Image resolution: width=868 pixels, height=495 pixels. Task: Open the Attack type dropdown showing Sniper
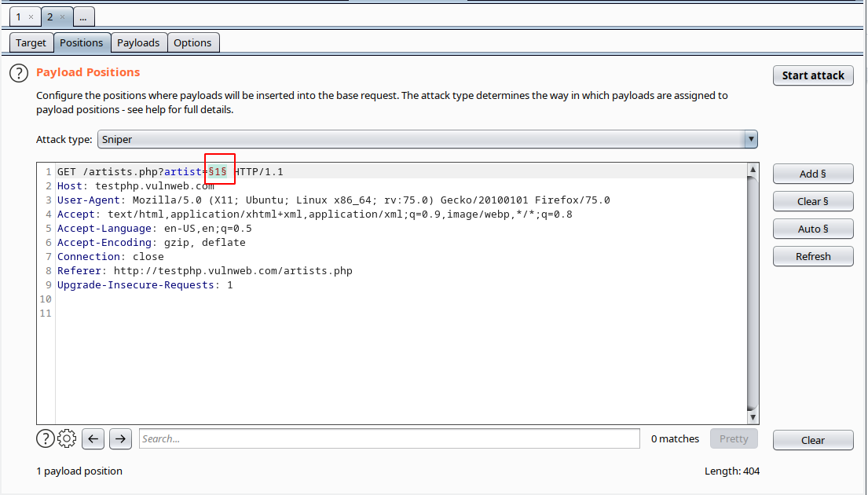coord(751,139)
